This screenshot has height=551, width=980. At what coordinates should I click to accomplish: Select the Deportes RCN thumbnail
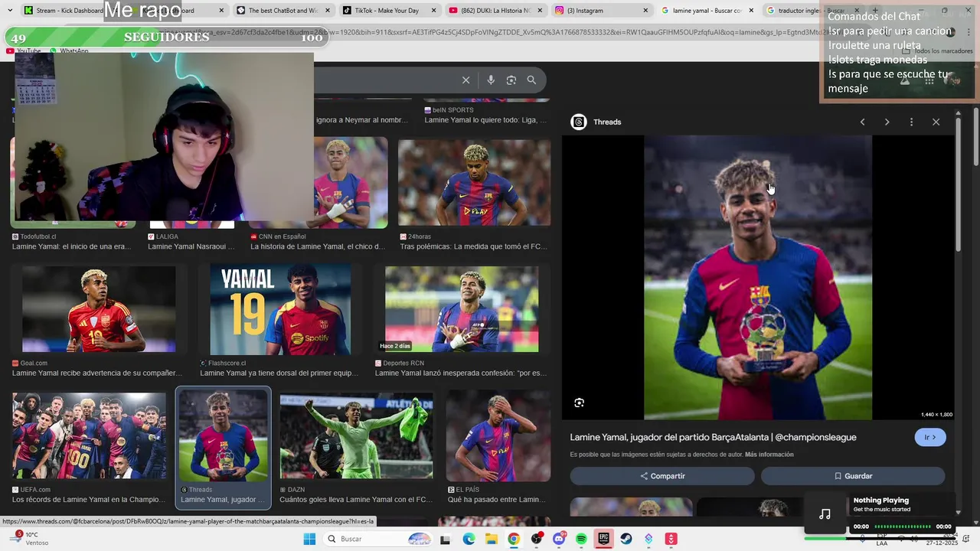click(x=462, y=310)
